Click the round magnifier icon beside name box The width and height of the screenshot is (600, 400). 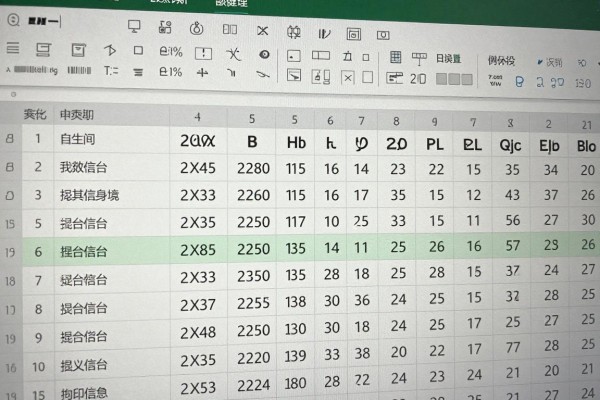click(13, 20)
